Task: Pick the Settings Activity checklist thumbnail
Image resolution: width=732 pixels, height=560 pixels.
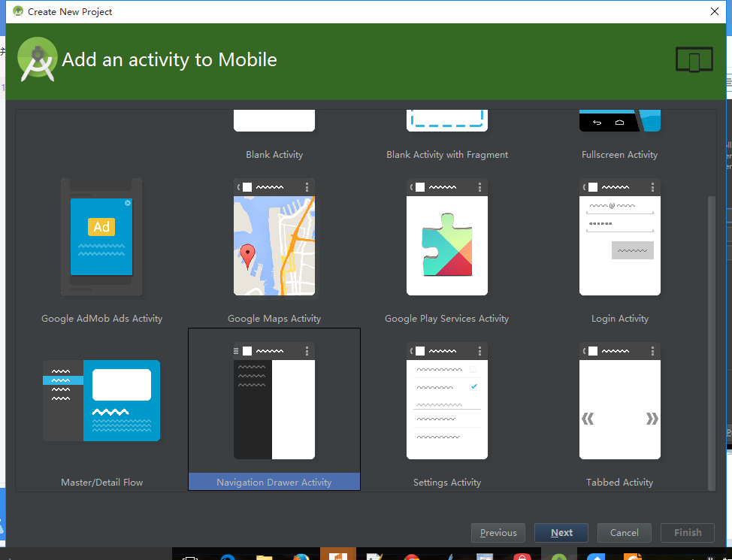Action: (x=446, y=401)
